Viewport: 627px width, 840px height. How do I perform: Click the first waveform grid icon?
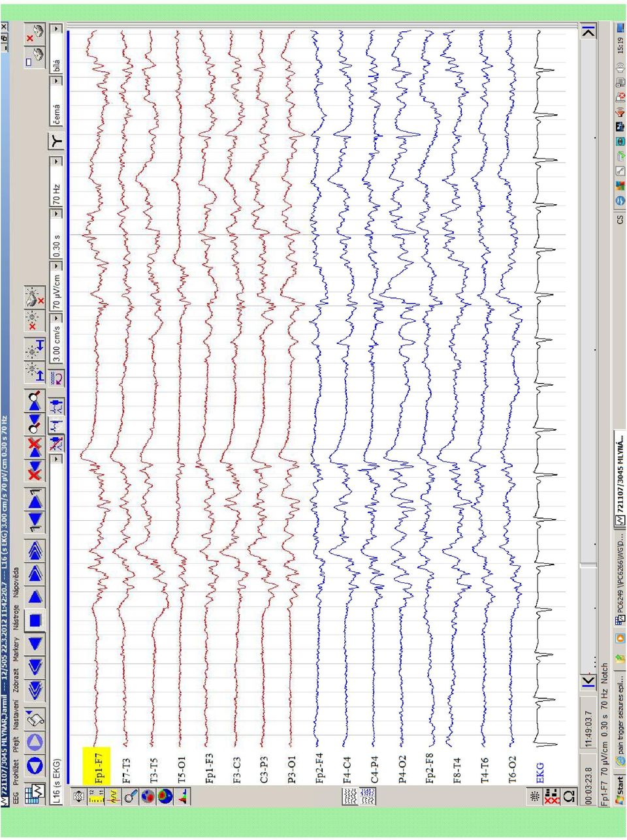350,796
